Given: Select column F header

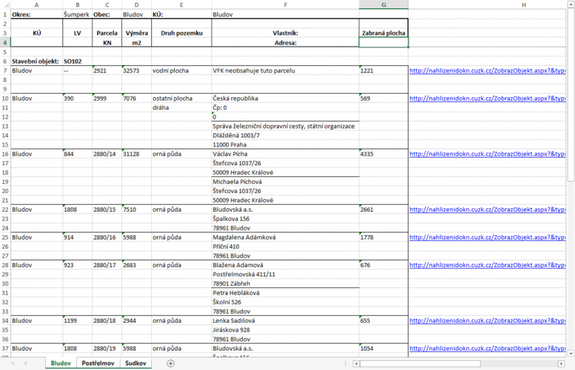Looking at the screenshot, I should coord(285,5).
